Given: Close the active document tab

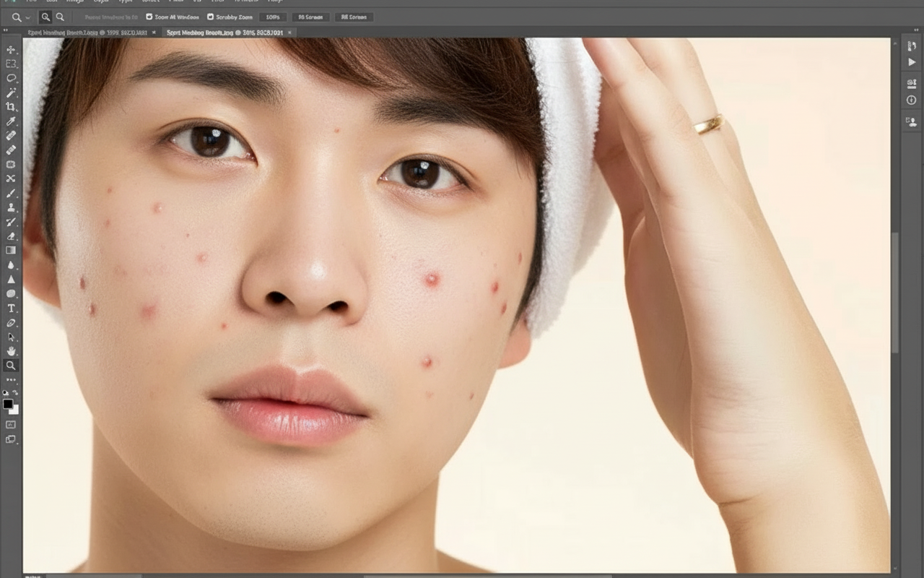Looking at the screenshot, I should (x=290, y=33).
